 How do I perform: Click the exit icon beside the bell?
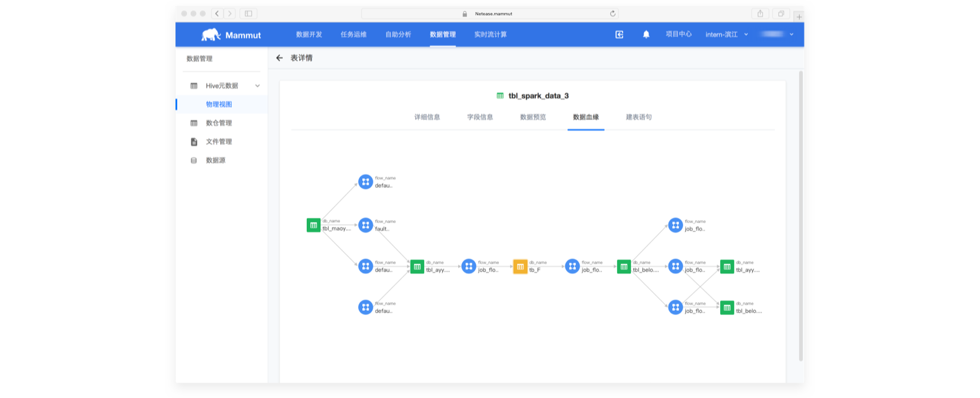point(620,35)
